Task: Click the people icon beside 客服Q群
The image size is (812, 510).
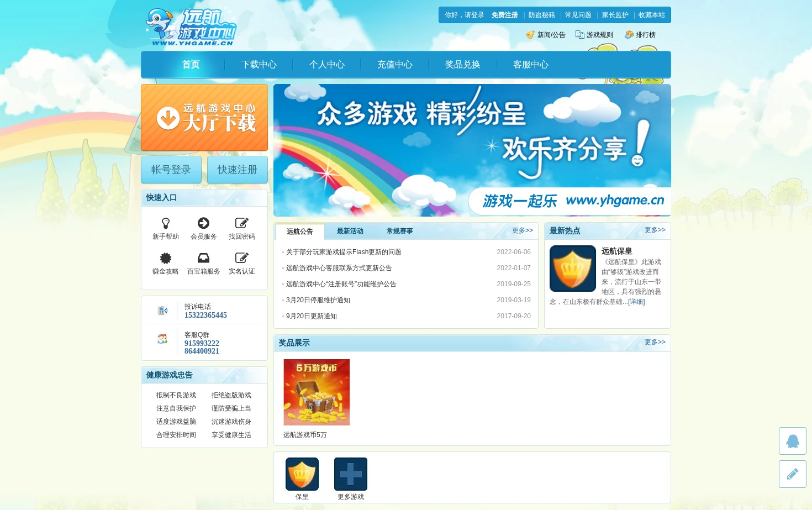Action: pyautogui.click(x=162, y=339)
